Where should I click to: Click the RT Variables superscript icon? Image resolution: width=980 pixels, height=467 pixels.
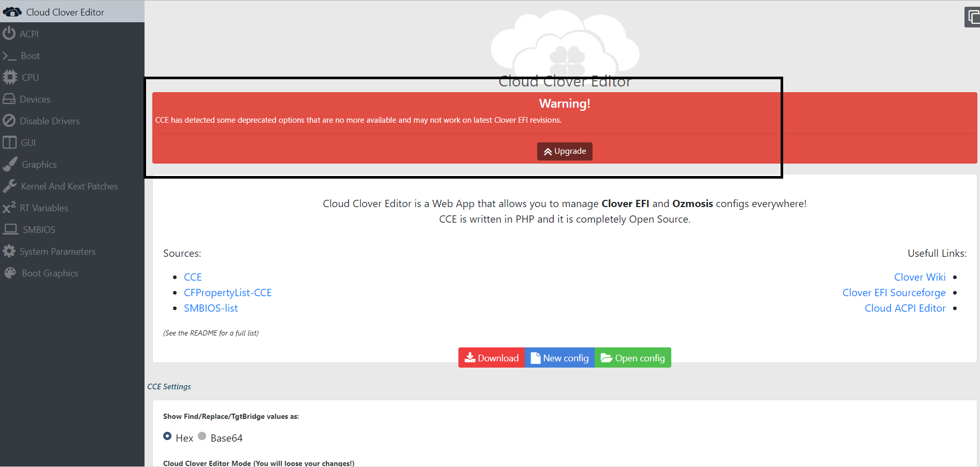click(9, 208)
